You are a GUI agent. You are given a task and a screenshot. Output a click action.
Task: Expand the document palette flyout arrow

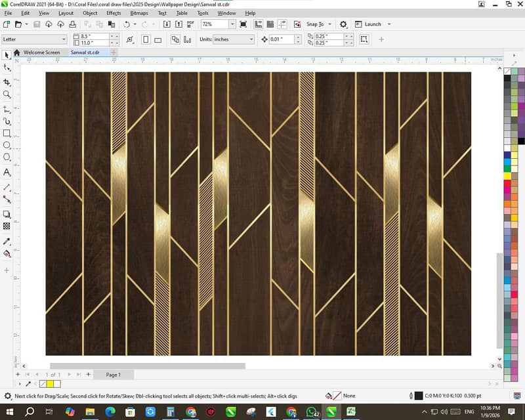pos(20,384)
